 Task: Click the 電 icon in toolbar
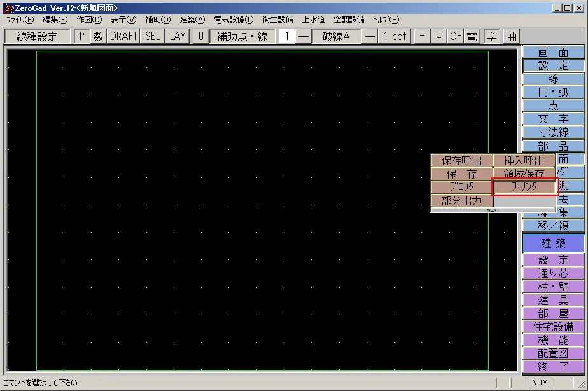coord(472,36)
